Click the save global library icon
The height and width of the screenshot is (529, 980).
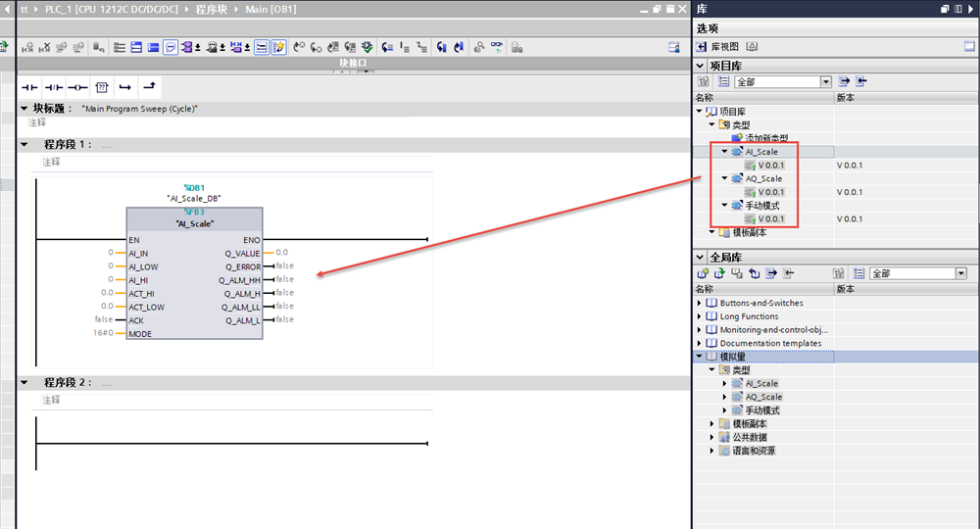point(737,273)
